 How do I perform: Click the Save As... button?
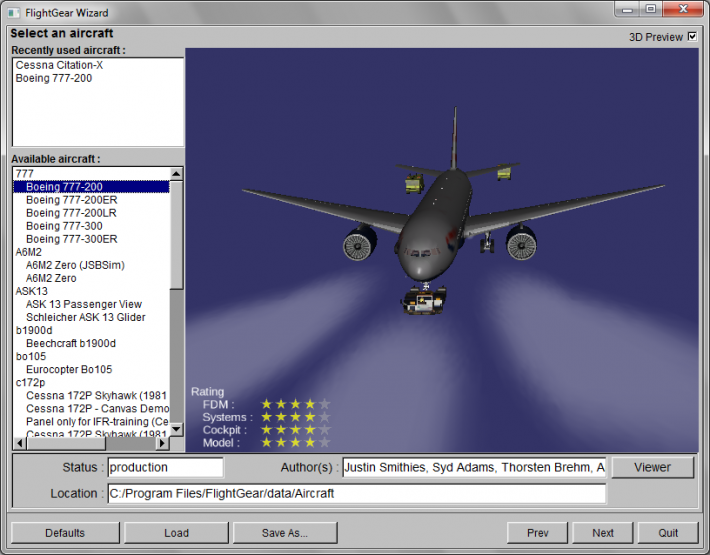click(285, 533)
